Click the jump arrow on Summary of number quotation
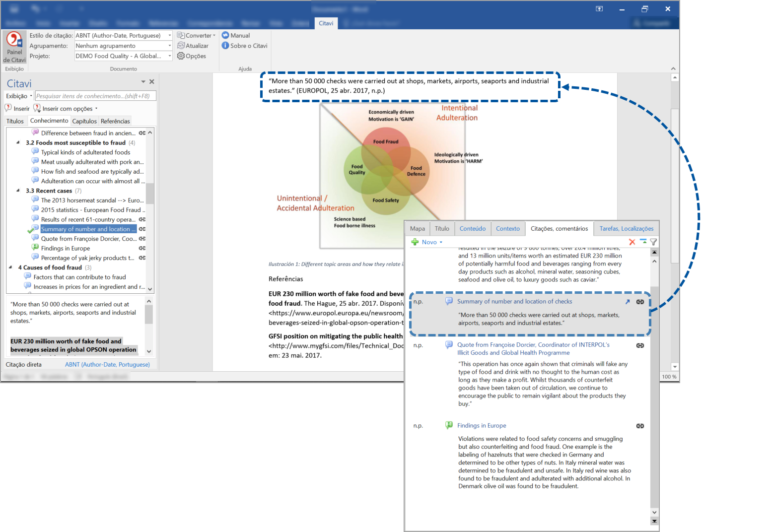The image size is (769, 532). point(628,302)
